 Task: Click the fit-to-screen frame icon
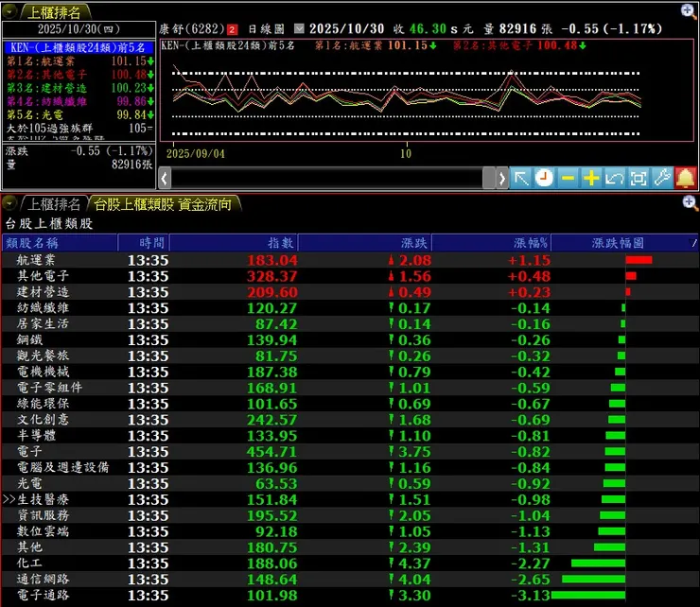coord(639,179)
